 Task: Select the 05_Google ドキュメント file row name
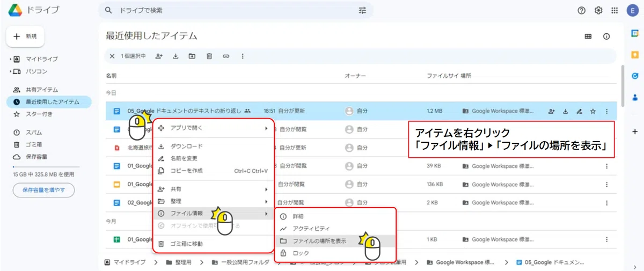[184, 111]
